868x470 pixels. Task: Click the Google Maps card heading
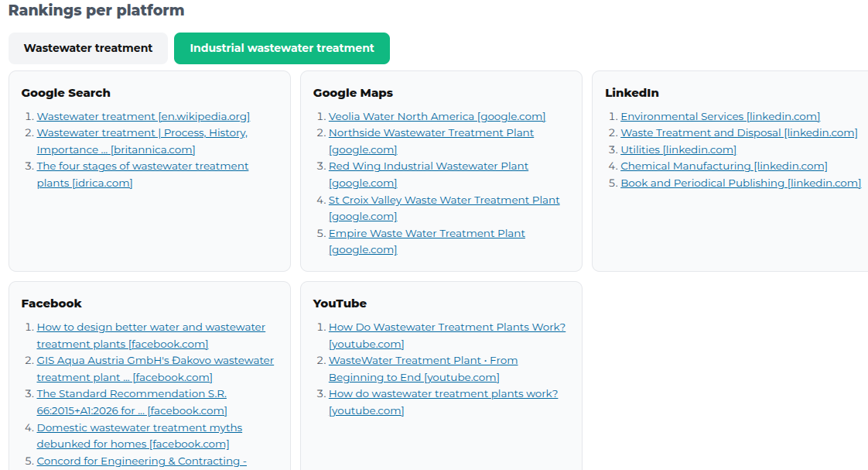[x=354, y=93]
